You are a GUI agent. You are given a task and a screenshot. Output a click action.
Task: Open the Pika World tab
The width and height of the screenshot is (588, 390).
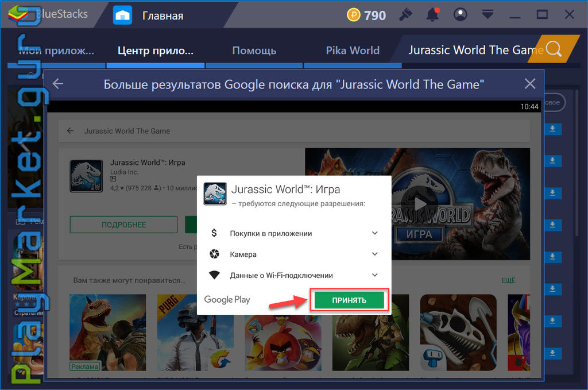[353, 51]
